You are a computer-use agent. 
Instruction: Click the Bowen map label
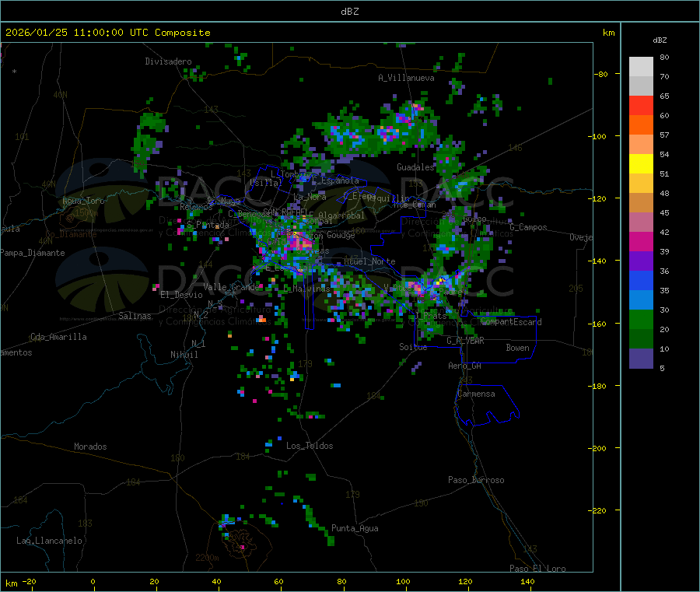point(518,348)
